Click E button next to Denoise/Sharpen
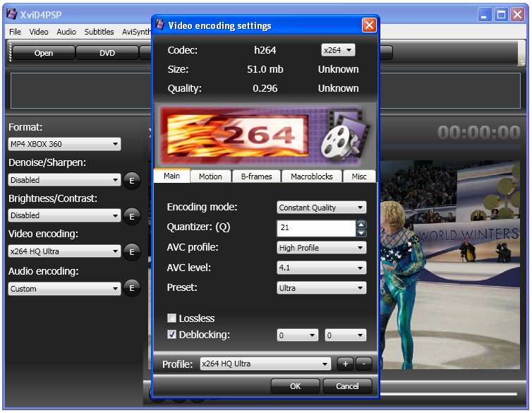532x413 pixels. [x=132, y=181]
